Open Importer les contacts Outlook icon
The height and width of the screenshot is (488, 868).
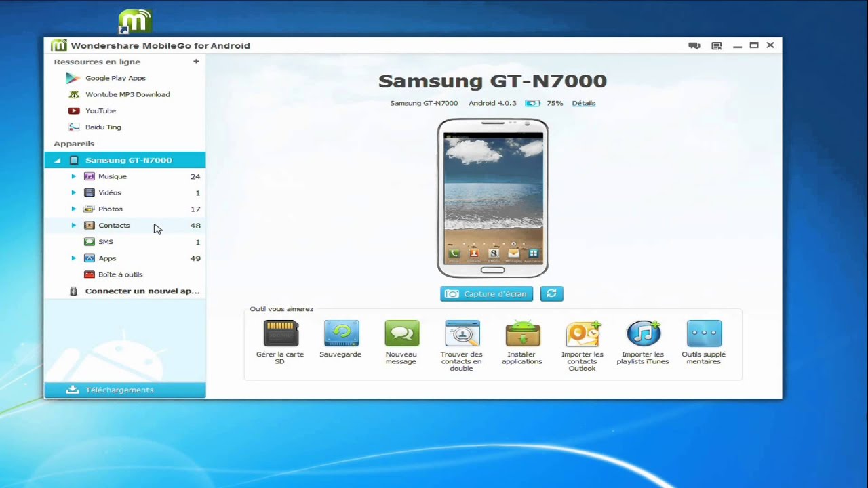(583, 333)
